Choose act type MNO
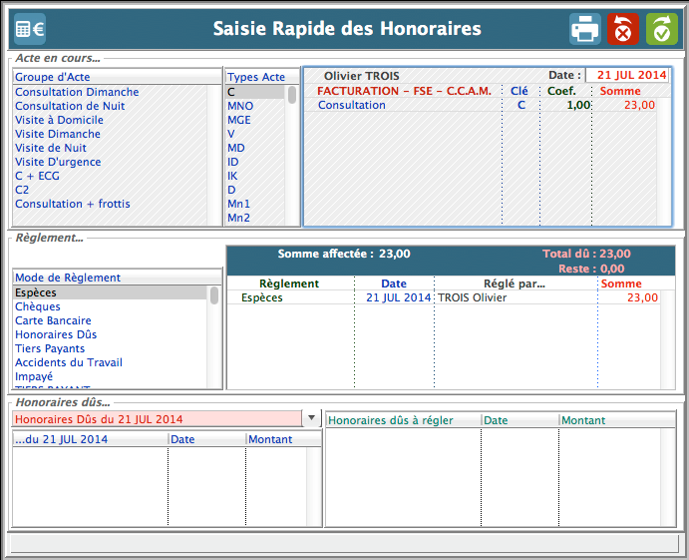Screen dimensions: 689x560 (240, 106)
